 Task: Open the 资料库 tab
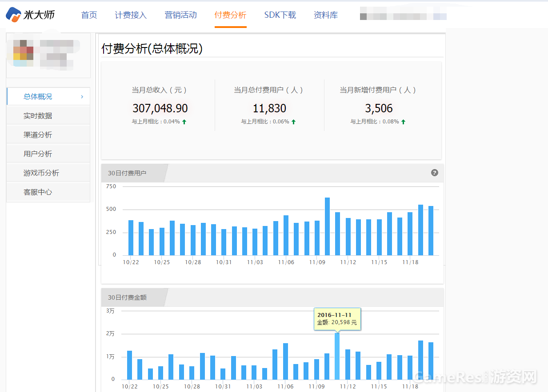[x=326, y=15]
